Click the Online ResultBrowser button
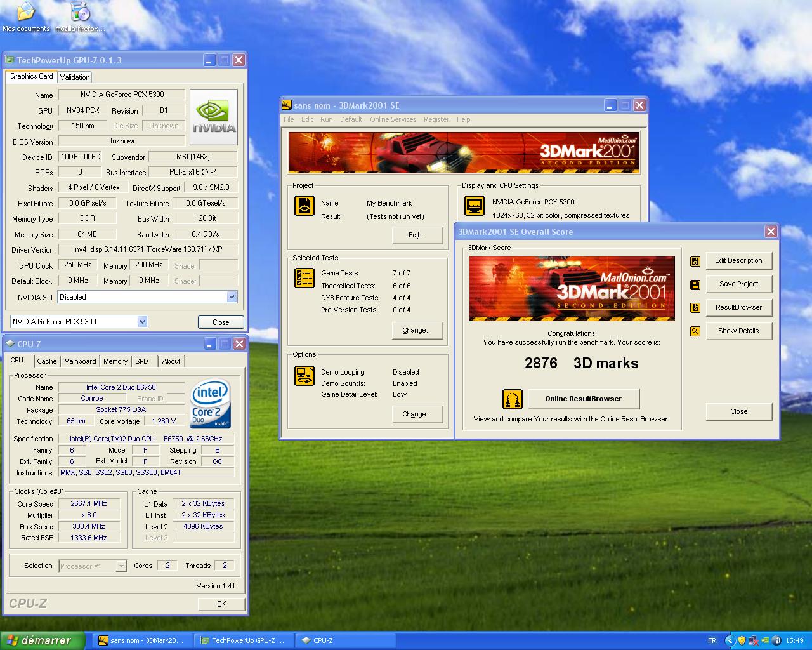The width and height of the screenshot is (812, 650). [x=584, y=399]
